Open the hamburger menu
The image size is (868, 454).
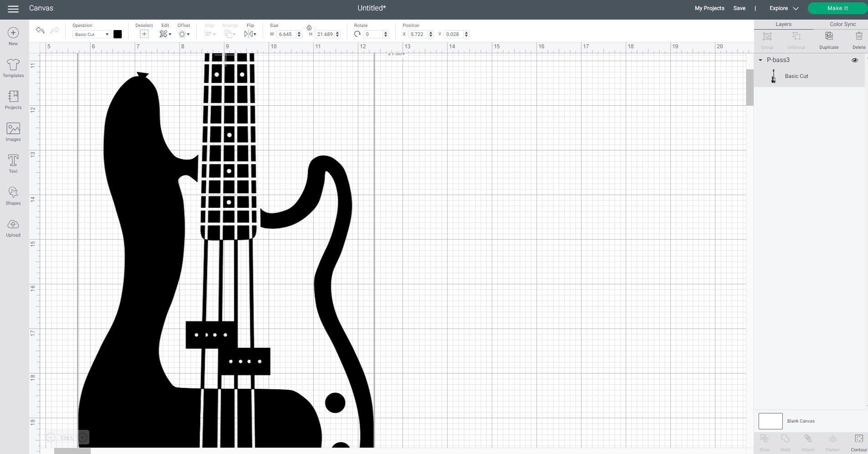[x=13, y=8]
